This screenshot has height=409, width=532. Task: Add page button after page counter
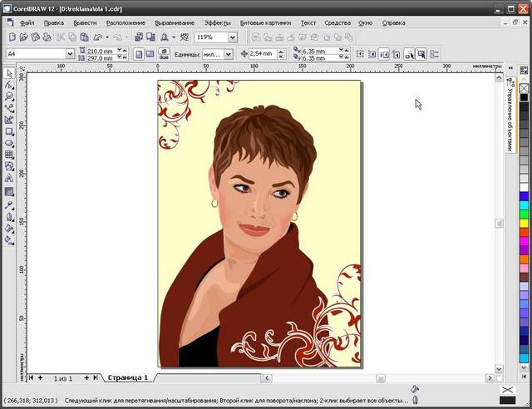86,377
